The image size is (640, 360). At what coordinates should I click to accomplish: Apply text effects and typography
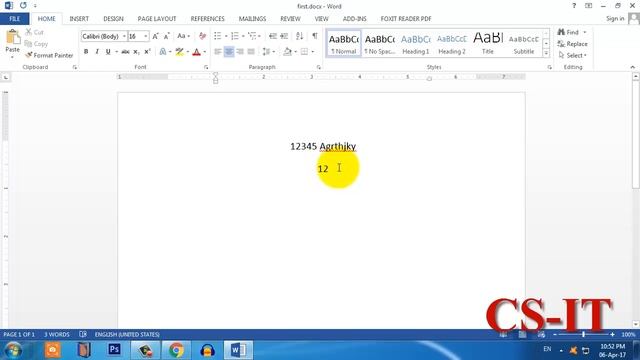[163, 52]
